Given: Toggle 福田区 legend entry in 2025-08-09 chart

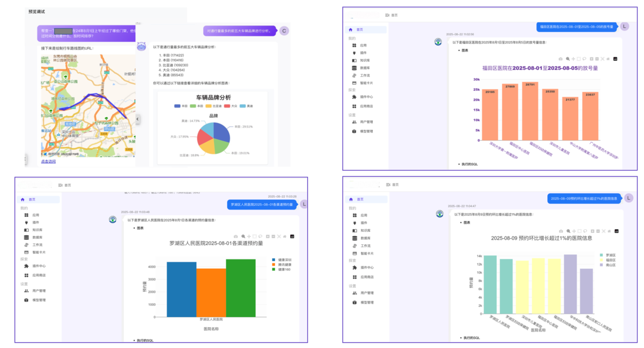Looking at the screenshot, I should (x=608, y=260).
